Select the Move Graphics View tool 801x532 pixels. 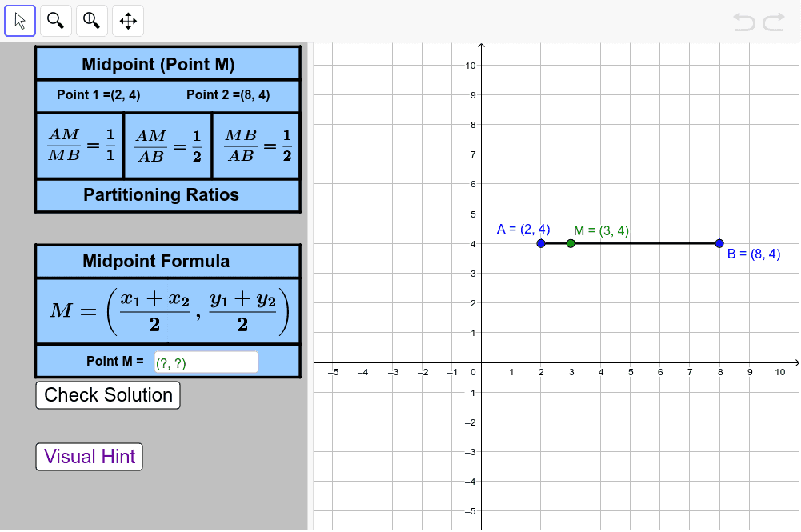click(x=127, y=20)
